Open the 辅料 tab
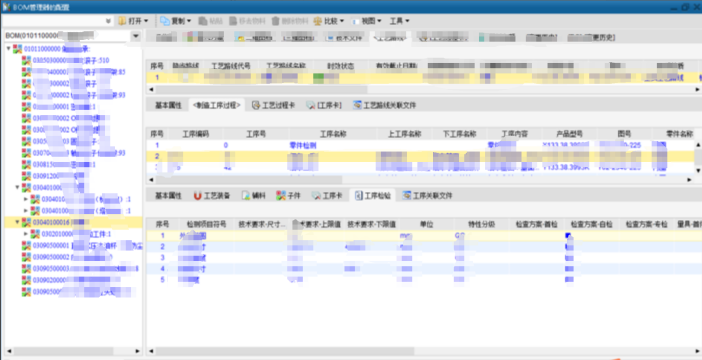Image resolution: width=702 pixels, height=360 pixels. click(x=253, y=196)
